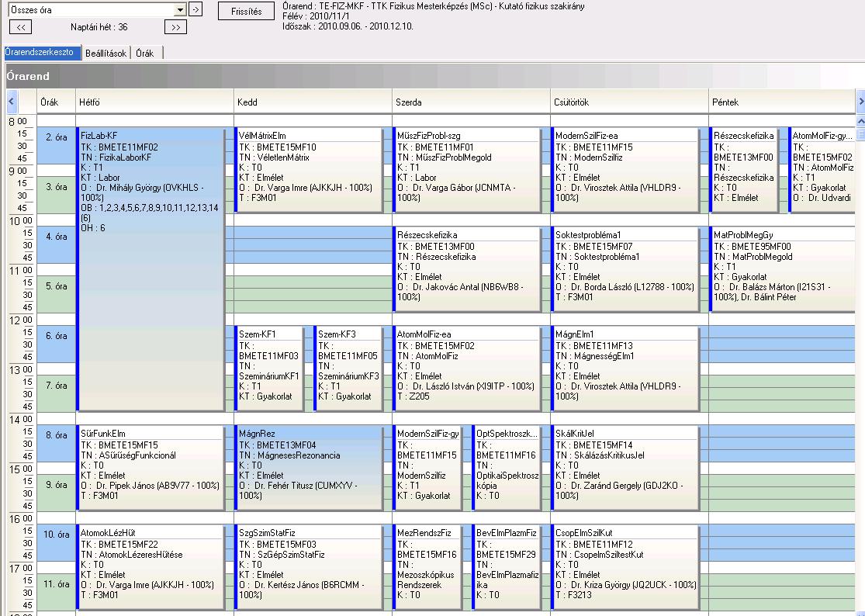This screenshot has height=616, width=865.
Task: Select the MűszFizProbl-szg class block
Action: point(467,171)
